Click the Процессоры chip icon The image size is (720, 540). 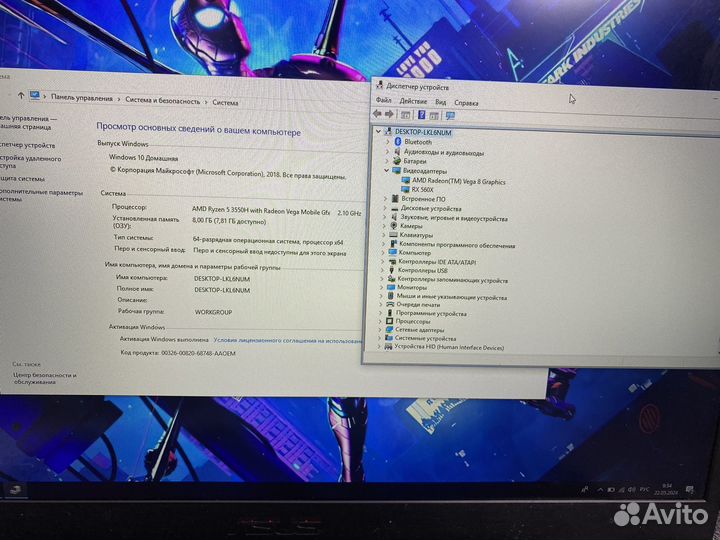tap(389, 321)
